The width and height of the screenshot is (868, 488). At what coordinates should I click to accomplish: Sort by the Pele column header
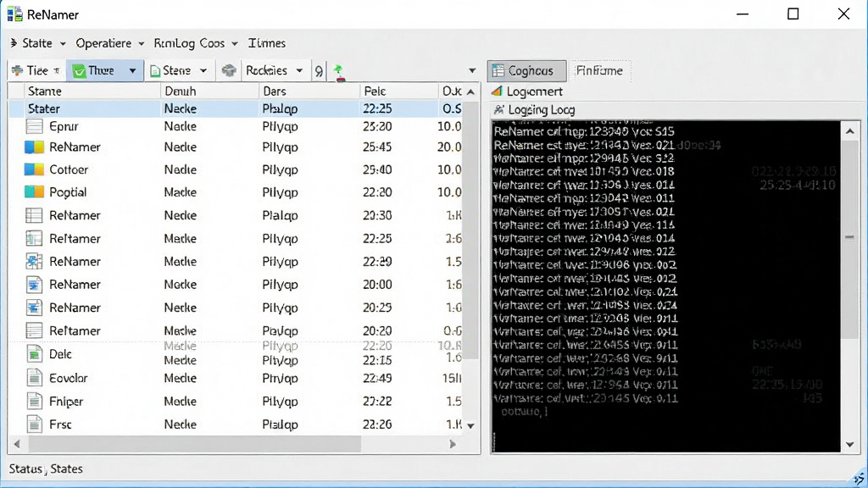click(x=398, y=91)
